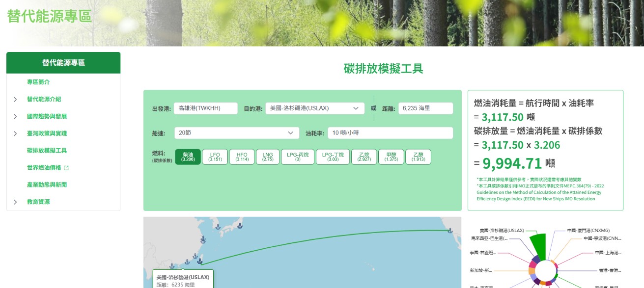
Task: Click the 油耗率 fuel rate input field
Action: coord(390,133)
